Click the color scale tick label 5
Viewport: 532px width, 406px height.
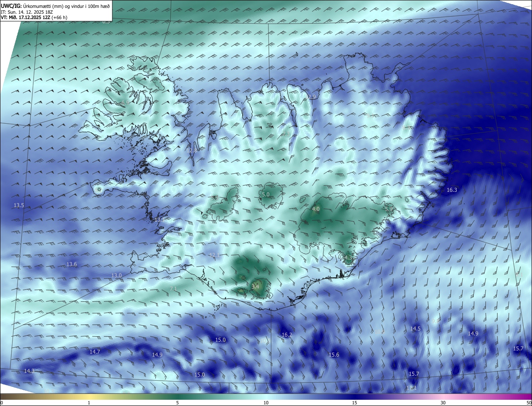[177, 403]
